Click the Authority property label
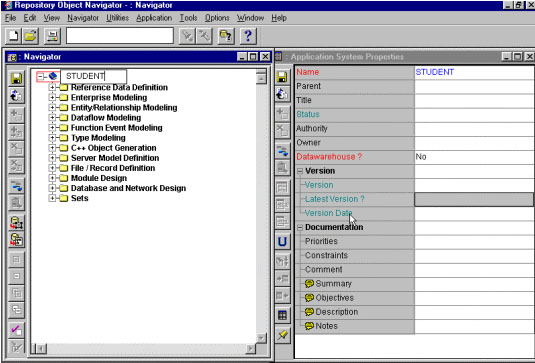535x363 pixels. coord(312,128)
